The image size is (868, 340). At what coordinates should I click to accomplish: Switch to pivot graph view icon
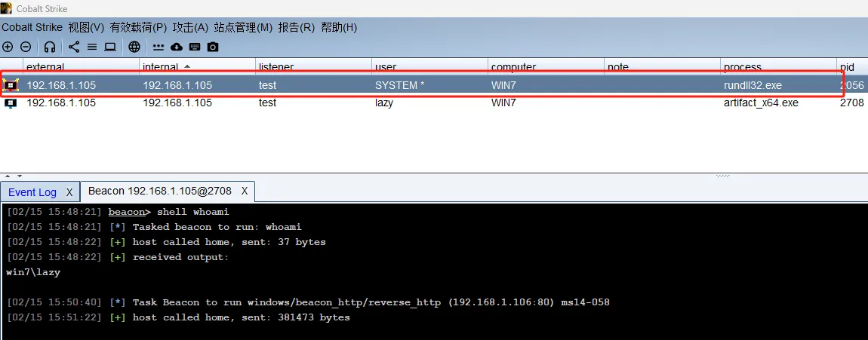[x=74, y=47]
